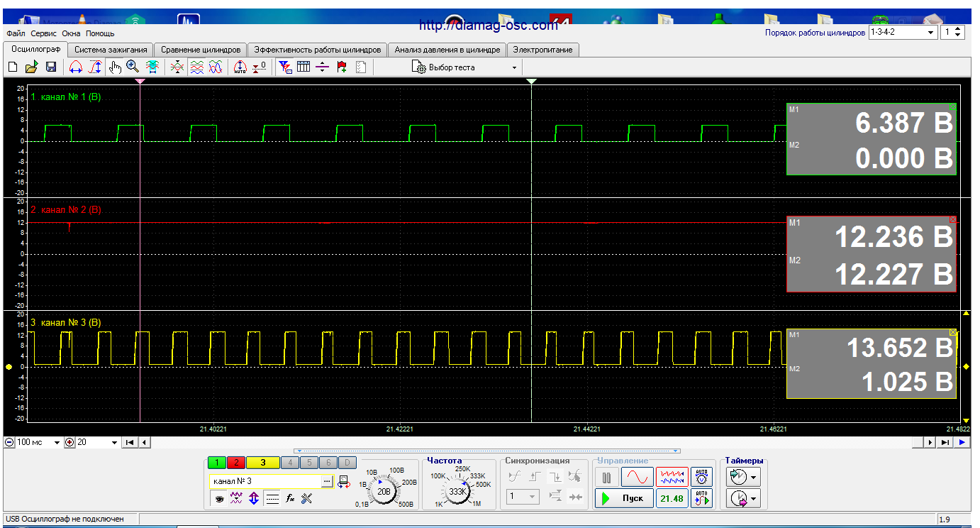Viewport: 980px width, 528px height.
Task: Click the zero level reset icon
Action: pos(260,67)
